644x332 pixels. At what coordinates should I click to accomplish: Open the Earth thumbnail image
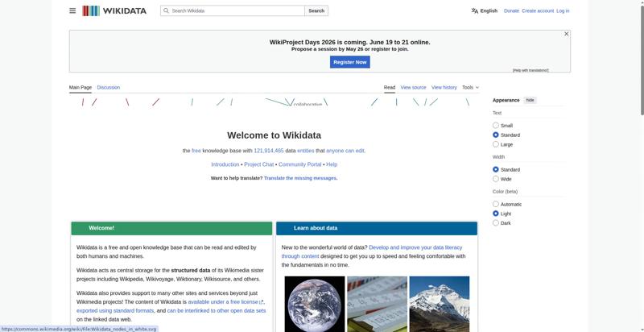(x=315, y=304)
